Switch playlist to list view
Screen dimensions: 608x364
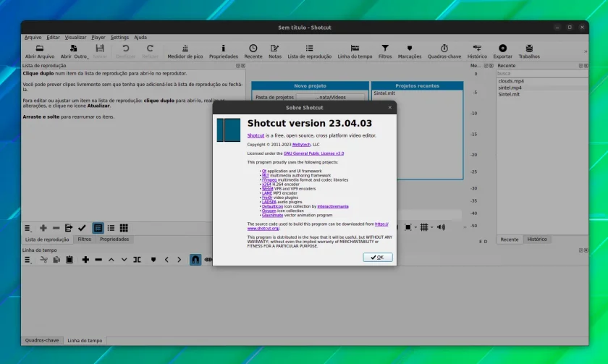(111, 228)
